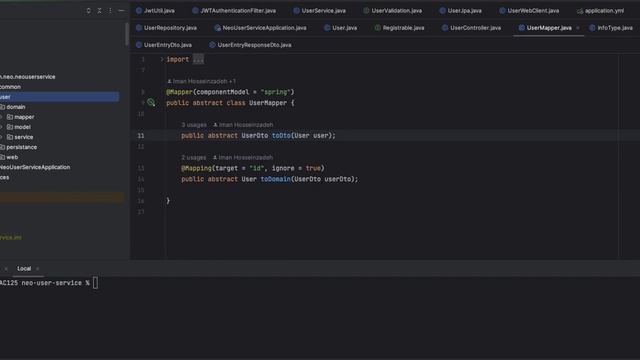Select the highlighted user package
Viewport: 640px width, 360px height.
[x=59, y=97]
